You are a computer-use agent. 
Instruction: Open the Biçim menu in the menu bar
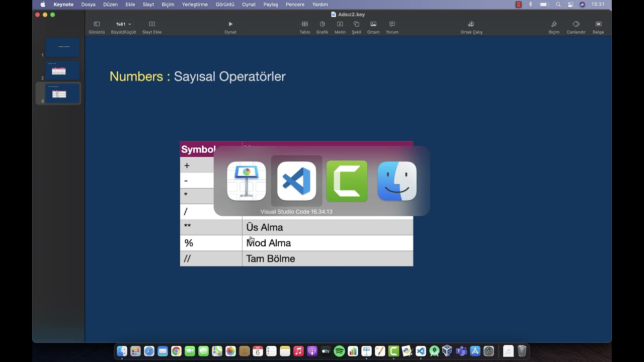168,5
